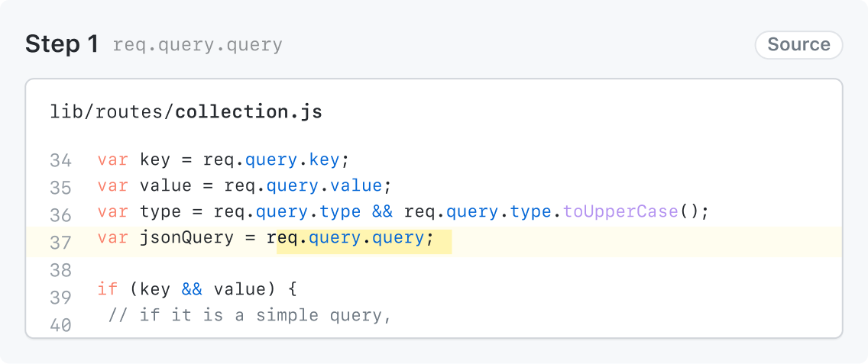Click the Source badge button
Screen dimensions: 868x364
point(798,45)
